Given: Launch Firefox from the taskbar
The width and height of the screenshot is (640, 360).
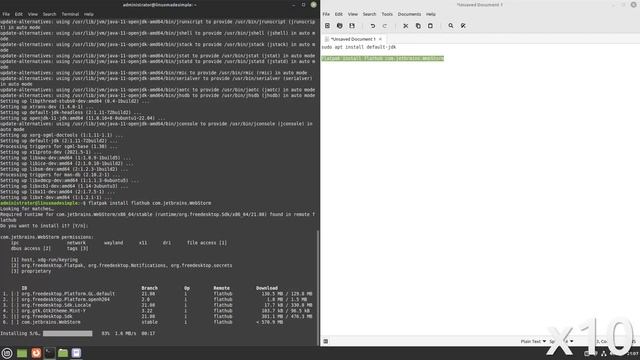Looking at the screenshot, I should pos(36,353).
